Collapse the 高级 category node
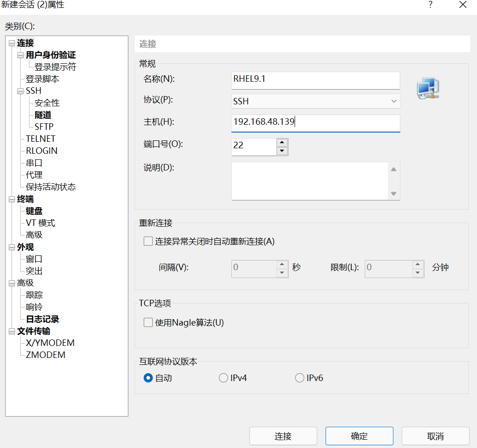This screenshot has width=477, height=448. [12, 283]
